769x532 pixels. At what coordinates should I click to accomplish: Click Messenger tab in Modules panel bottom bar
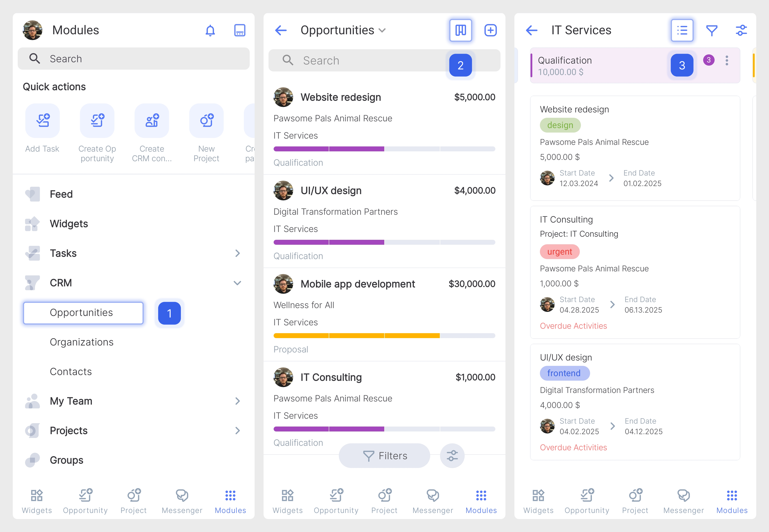(x=182, y=501)
